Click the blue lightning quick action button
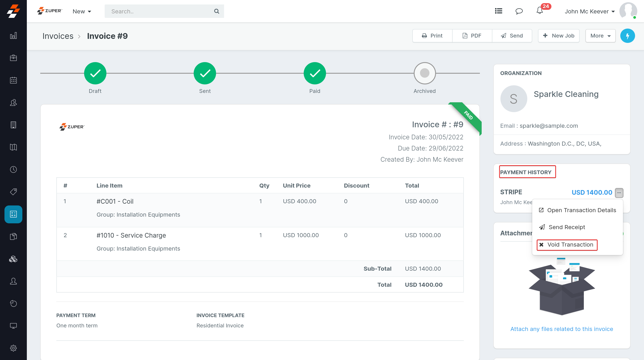Viewport: 644px width, 360px height. [x=627, y=36]
